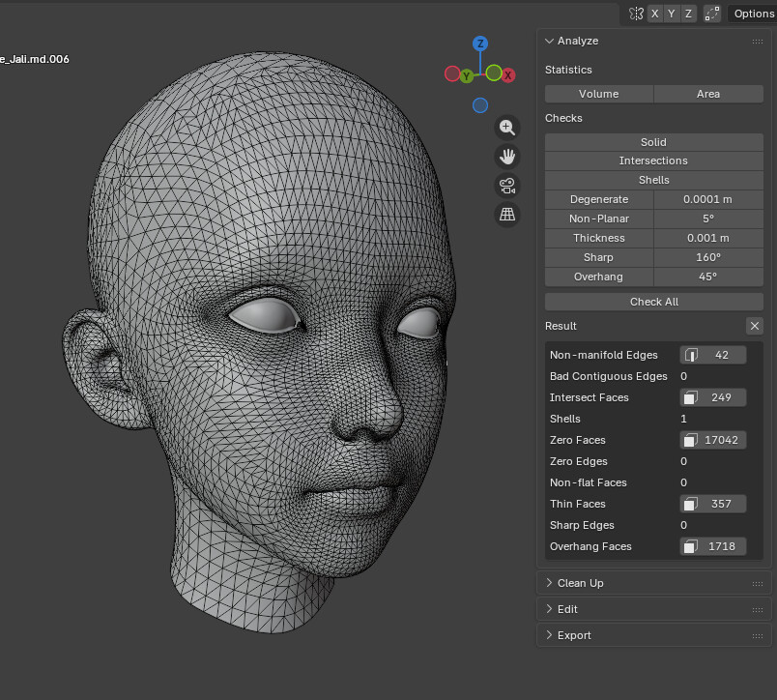The height and width of the screenshot is (700, 777).
Task: Click the Export panel drag grip
Action: pos(757,635)
